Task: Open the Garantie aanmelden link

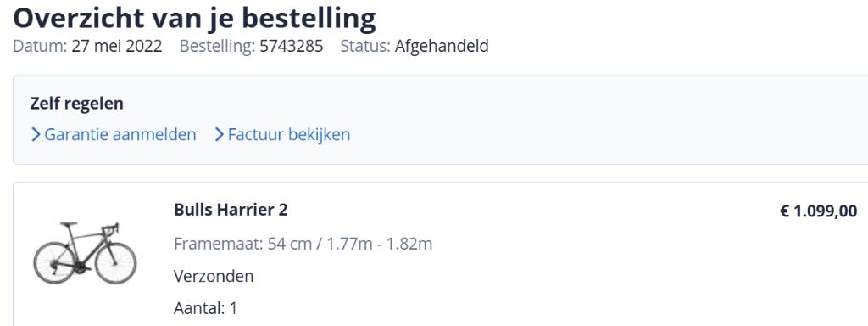Action: pyautogui.click(x=120, y=135)
